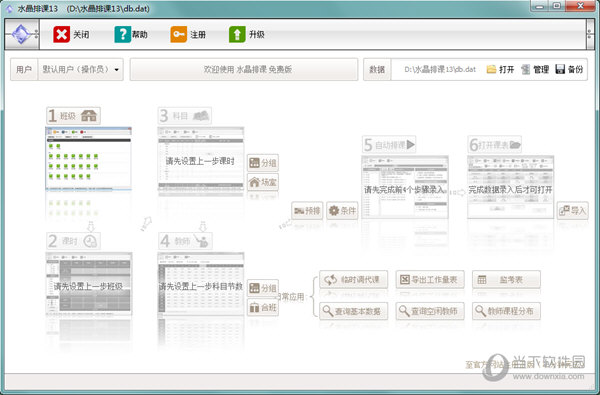The image size is (600, 395).
Task: Open step 1 班级 class setup
Action: (x=73, y=116)
